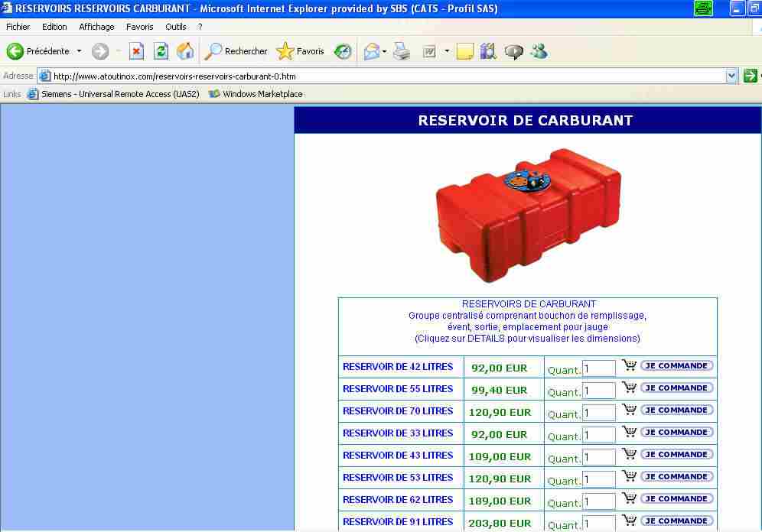762x532 pixels.
Task: Refresh the page with the reload icon
Action: tap(161, 51)
